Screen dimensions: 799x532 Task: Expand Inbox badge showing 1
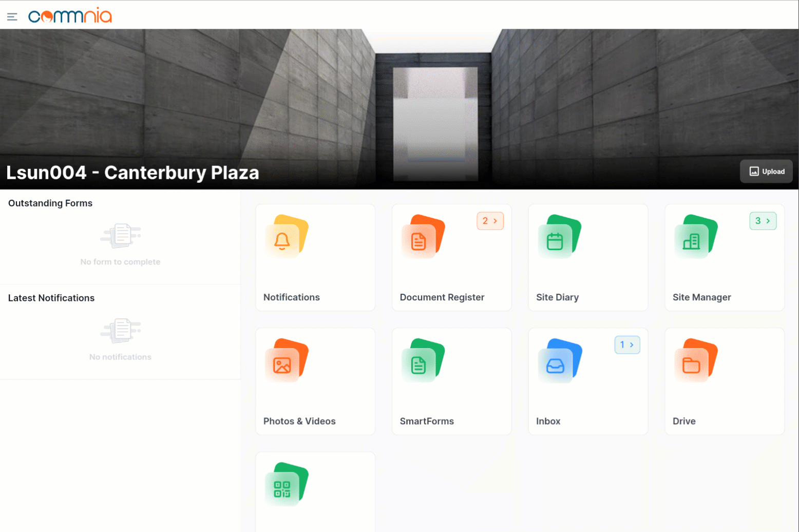click(x=627, y=345)
